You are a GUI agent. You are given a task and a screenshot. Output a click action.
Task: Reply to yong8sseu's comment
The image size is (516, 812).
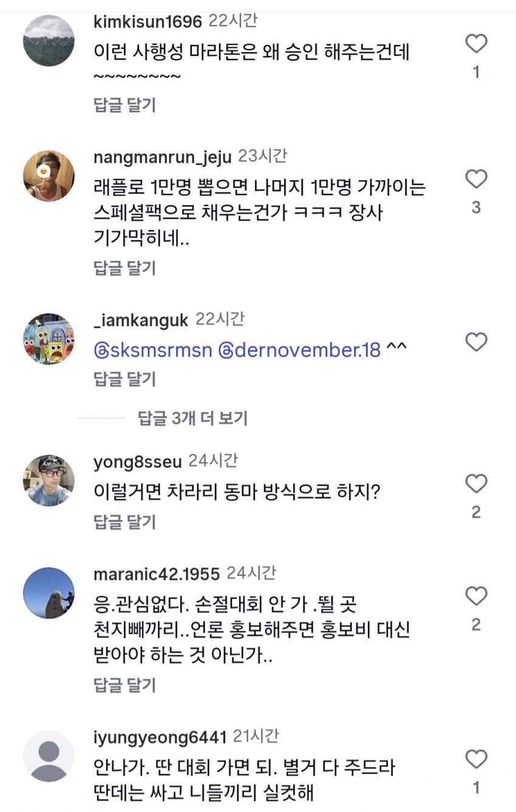[125, 522]
